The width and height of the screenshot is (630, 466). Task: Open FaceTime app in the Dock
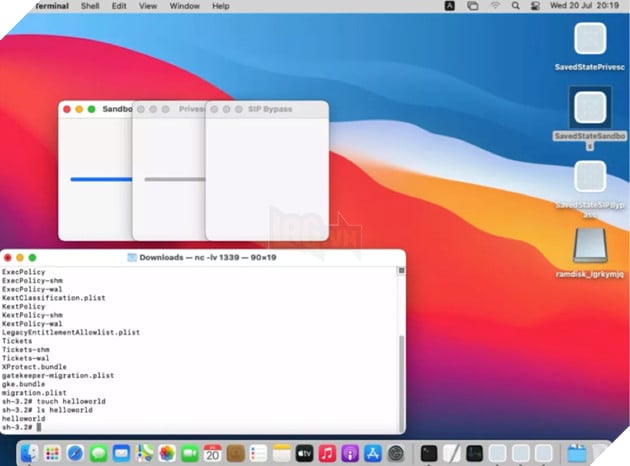coord(190,454)
